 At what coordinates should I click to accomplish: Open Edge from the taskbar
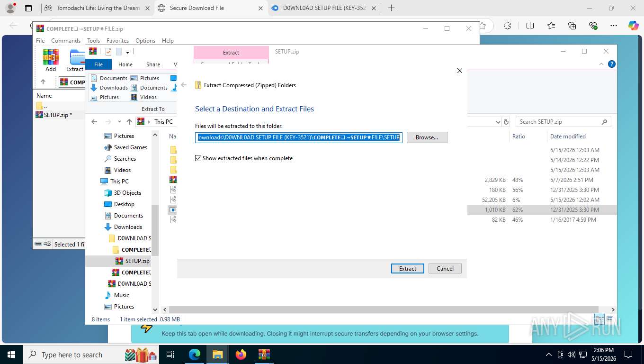[x=195, y=355]
